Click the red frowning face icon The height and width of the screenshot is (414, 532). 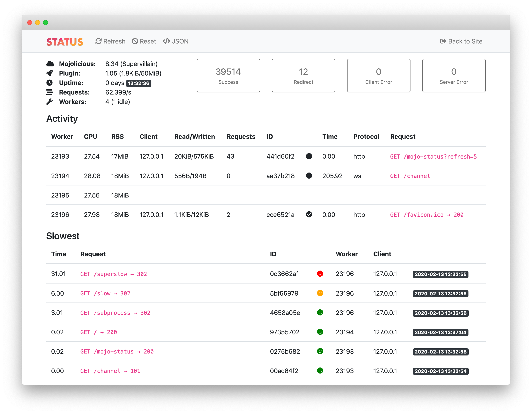(320, 274)
